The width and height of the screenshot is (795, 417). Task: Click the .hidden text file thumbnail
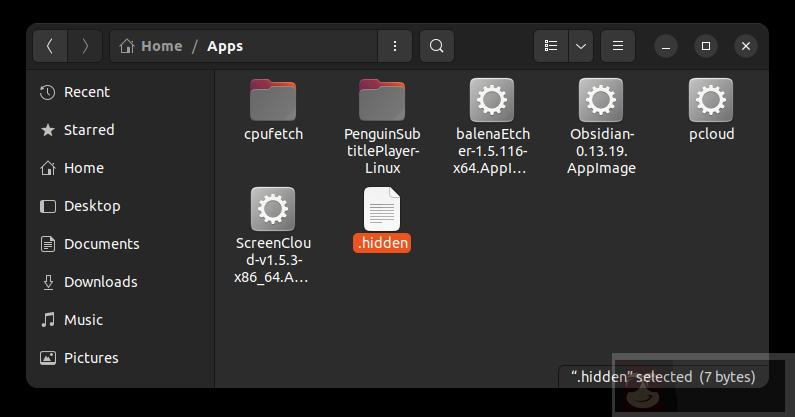click(x=382, y=208)
